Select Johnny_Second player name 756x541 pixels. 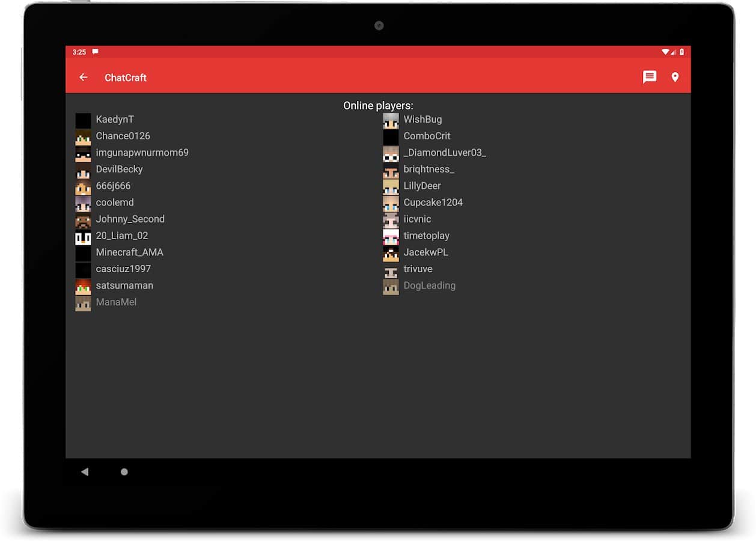pos(130,219)
